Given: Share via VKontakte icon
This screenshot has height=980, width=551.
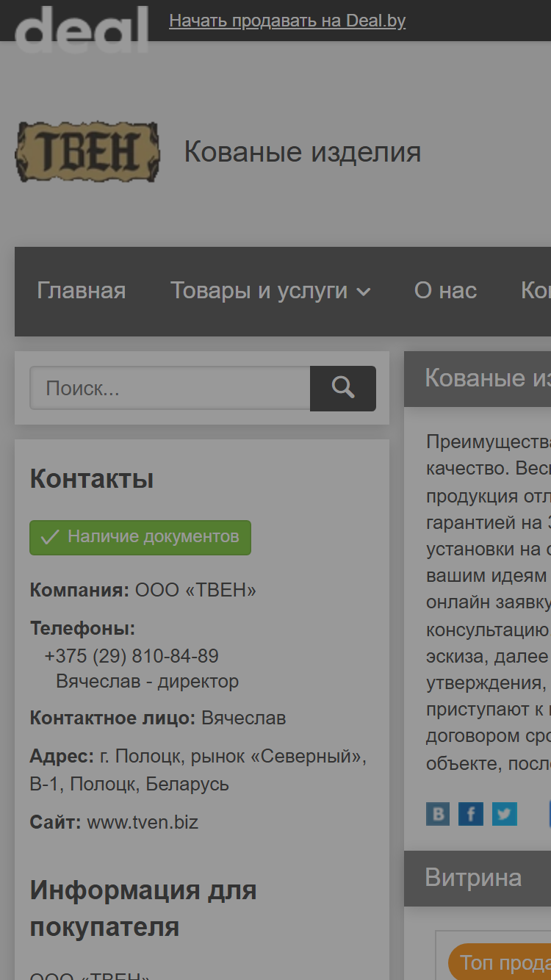Looking at the screenshot, I should tap(438, 814).
